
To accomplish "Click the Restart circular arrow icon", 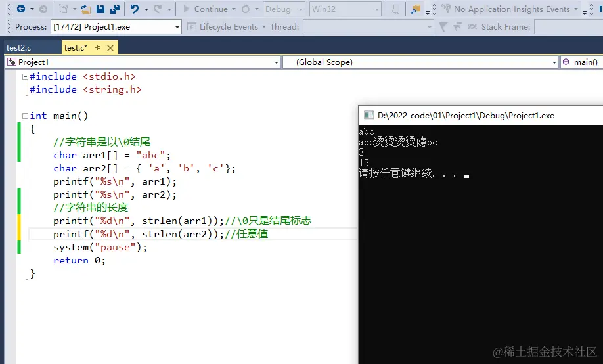I will point(246,9).
